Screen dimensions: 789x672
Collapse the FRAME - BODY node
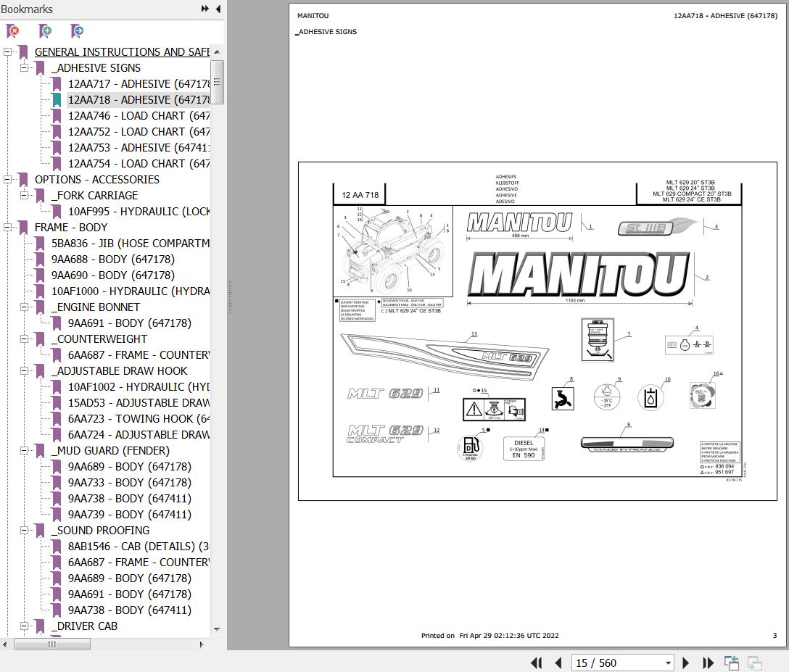click(x=7, y=228)
